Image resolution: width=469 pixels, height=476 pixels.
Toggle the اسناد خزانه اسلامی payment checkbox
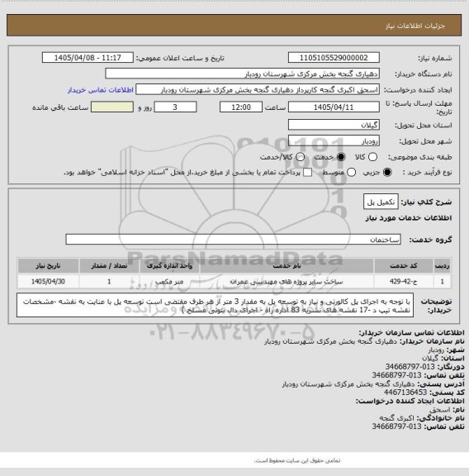pyautogui.click(x=308, y=173)
